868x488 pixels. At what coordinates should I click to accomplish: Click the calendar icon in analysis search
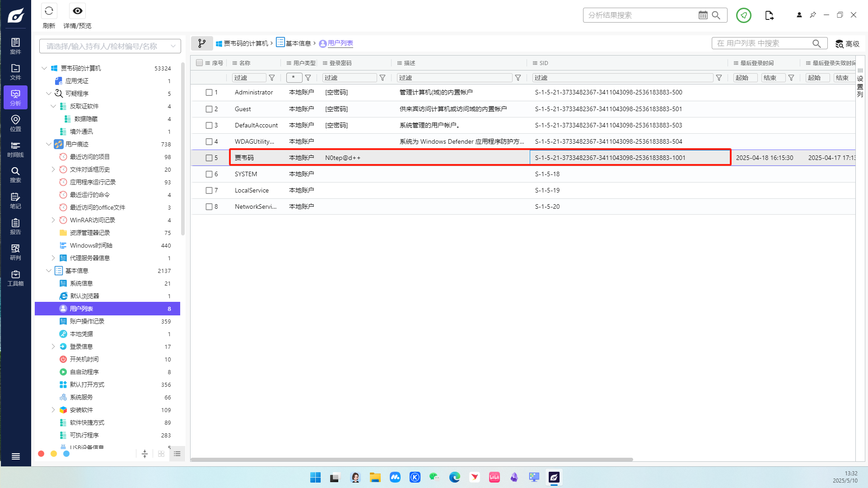point(703,15)
